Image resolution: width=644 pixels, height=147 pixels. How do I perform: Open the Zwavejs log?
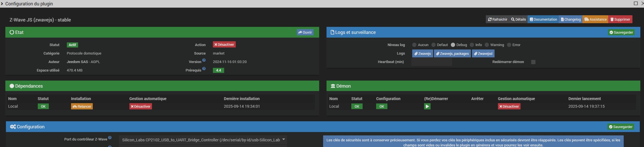coord(422,53)
